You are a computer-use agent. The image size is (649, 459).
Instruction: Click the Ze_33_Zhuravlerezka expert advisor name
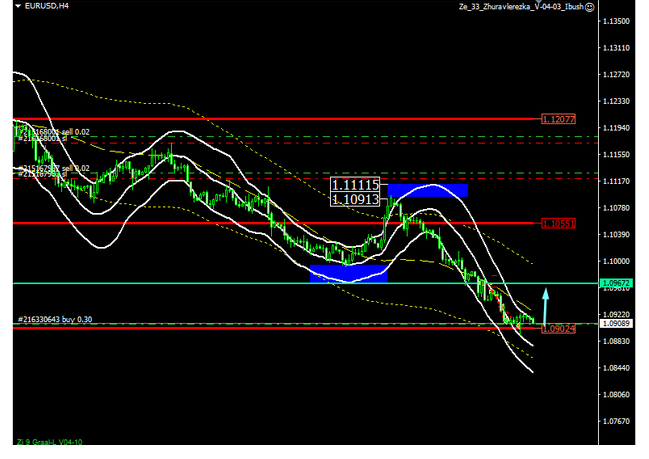click(x=520, y=6)
